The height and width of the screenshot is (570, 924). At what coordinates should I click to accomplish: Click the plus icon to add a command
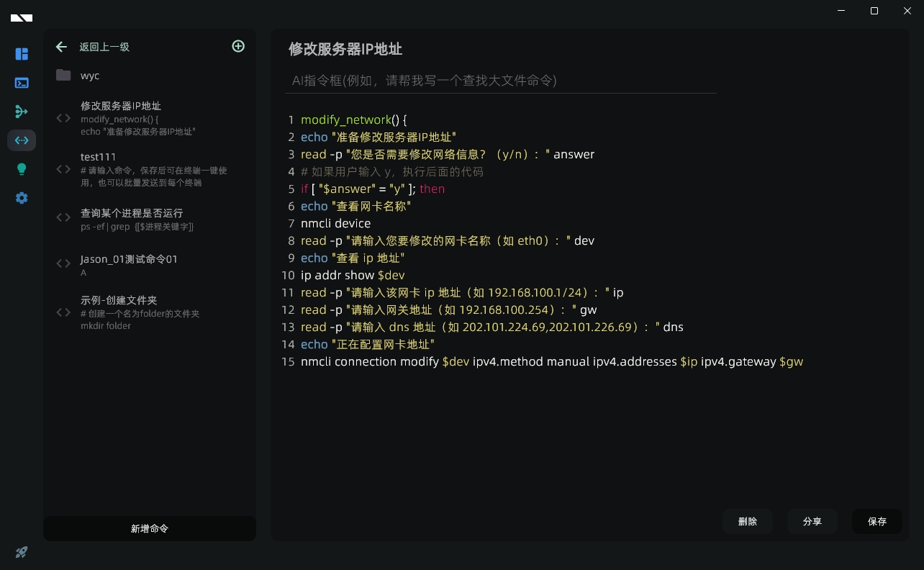pos(238,46)
